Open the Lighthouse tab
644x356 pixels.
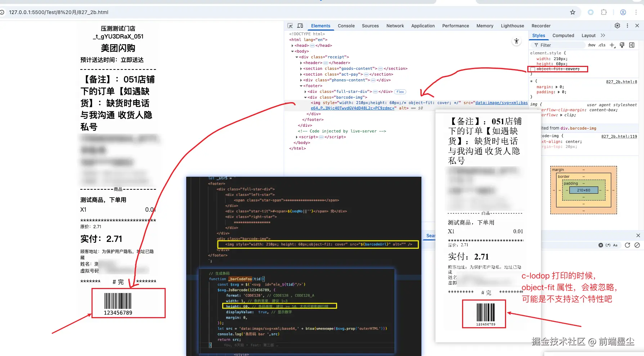513,26
